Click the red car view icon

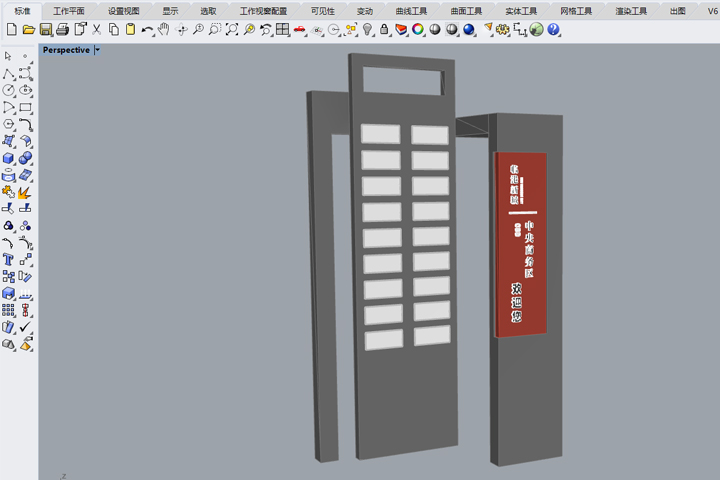pyautogui.click(x=299, y=30)
